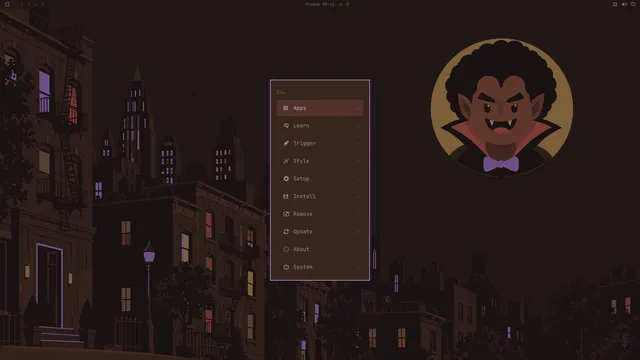Image resolution: width=640 pixels, height=360 pixels.
Task: Expand the Install submenu arrow
Action: pyautogui.click(x=358, y=196)
